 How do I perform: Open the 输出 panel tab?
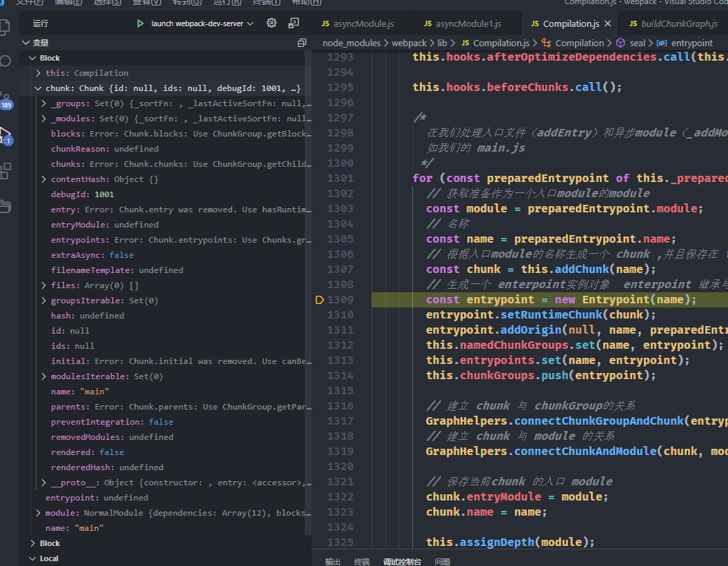[x=332, y=561]
